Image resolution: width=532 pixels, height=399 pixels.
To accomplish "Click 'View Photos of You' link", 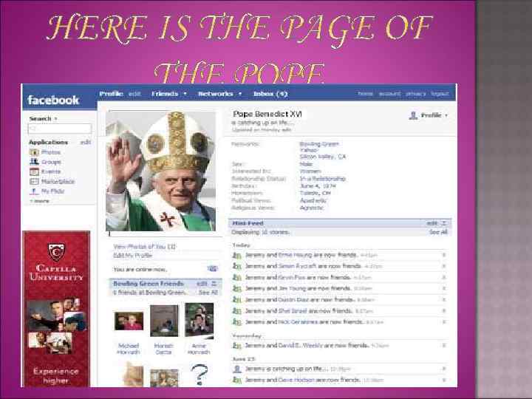I will tap(145, 247).
